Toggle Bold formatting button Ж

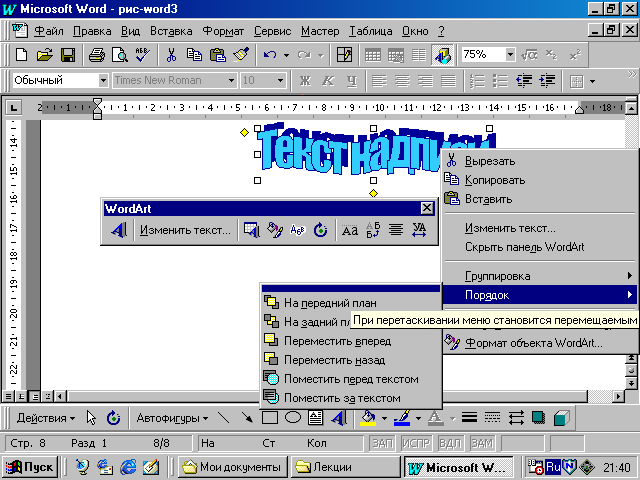[305, 80]
